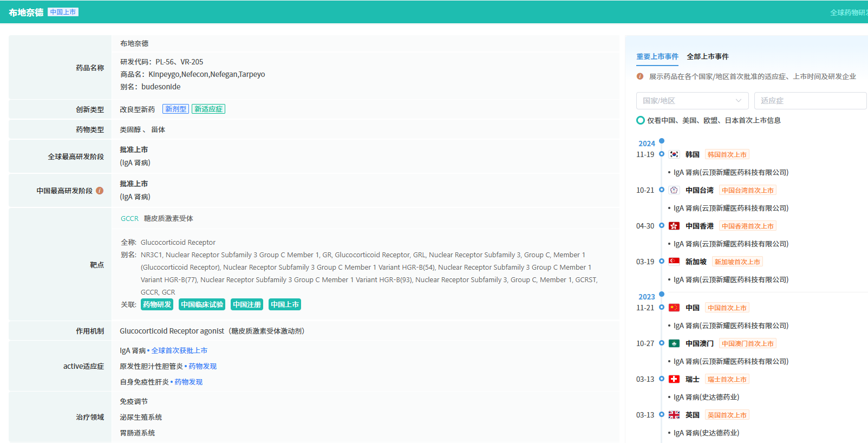
Task: Click the 中国澳门首次上市 label
Action: pyautogui.click(x=748, y=343)
